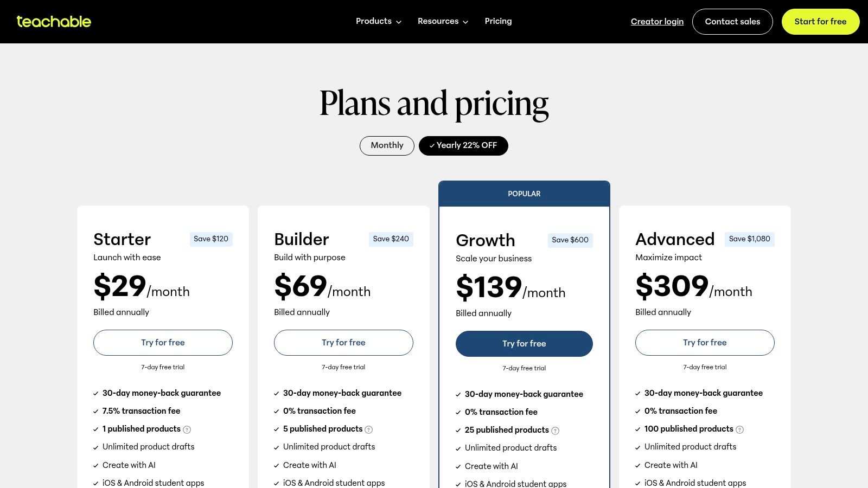The image size is (868, 488).
Task: Select Monthly billing option
Action: 387,145
